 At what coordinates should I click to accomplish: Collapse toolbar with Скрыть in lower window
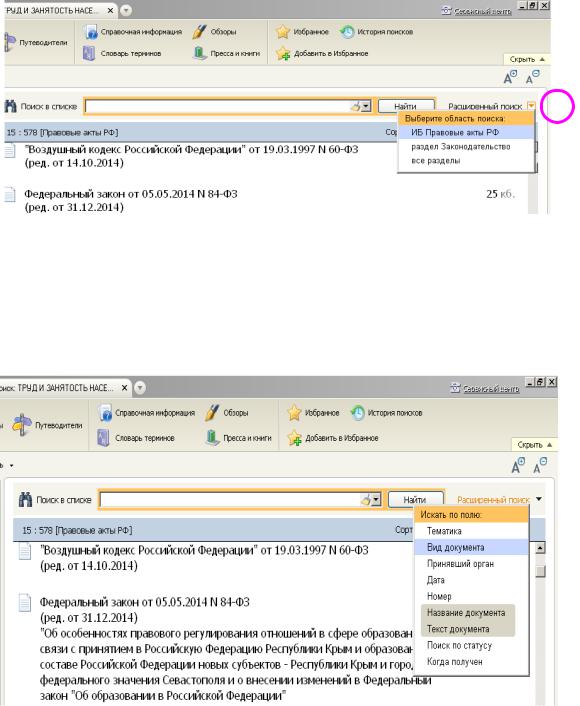(x=535, y=445)
